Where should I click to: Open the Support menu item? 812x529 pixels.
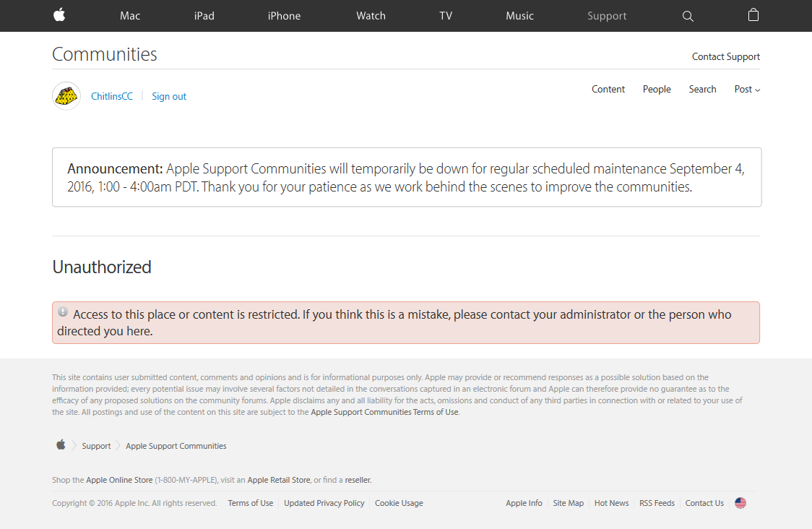tap(606, 16)
